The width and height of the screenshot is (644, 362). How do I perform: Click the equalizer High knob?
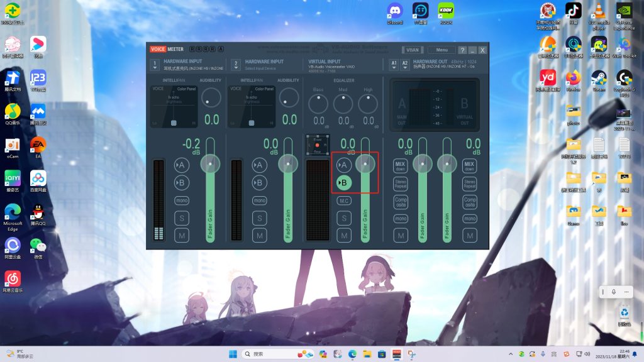(x=368, y=104)
